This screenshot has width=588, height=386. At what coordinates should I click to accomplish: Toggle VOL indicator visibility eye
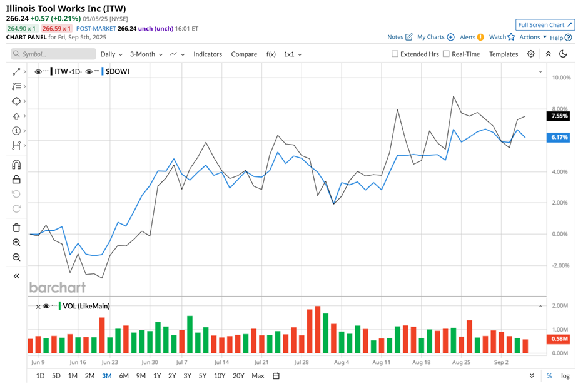[x=46, y=306]
